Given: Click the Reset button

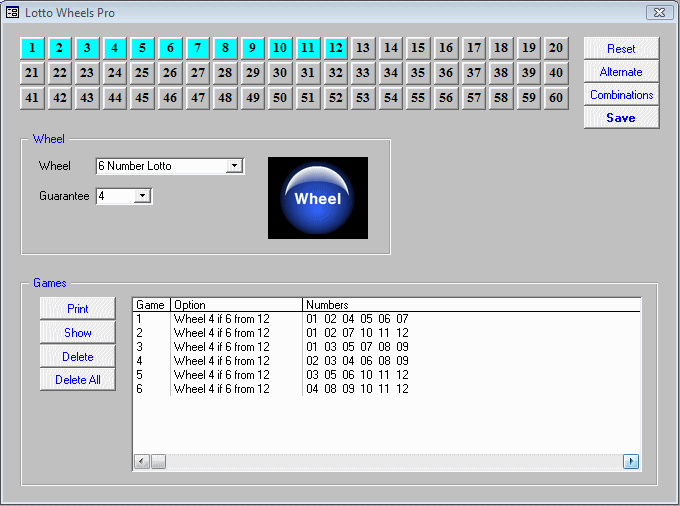Looking at the screenshot, I should [621, 49].
